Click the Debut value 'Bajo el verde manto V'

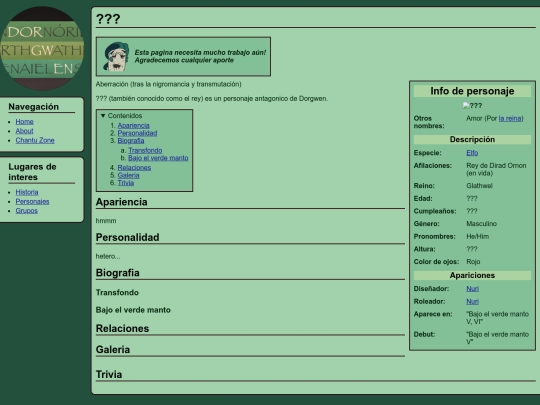tap(498, 338)
